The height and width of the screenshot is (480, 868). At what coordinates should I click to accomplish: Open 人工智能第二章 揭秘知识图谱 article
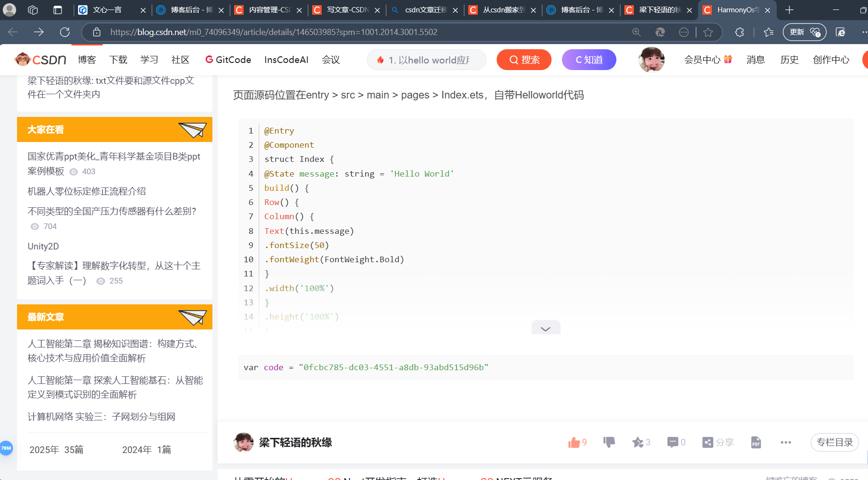pyautogui.click(x=113, y=351)
